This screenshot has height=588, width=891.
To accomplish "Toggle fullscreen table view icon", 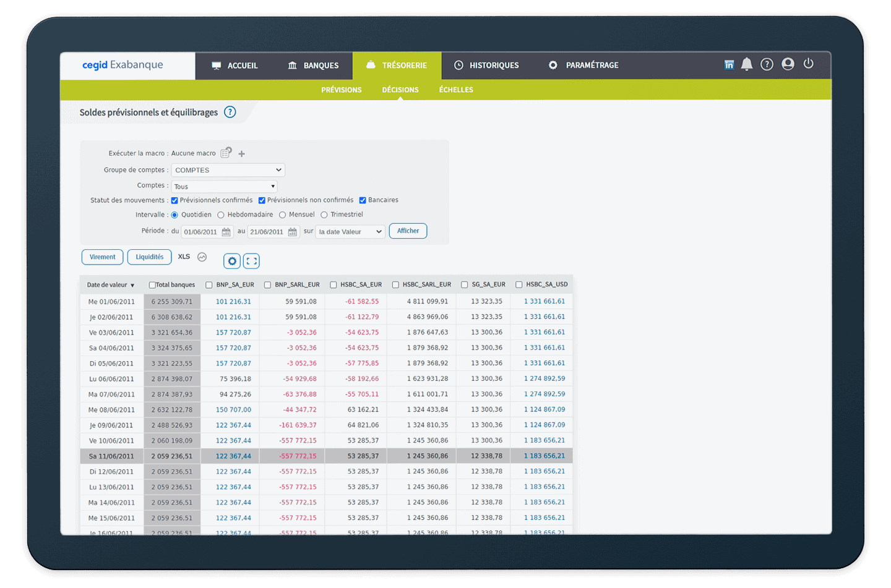I will (x=251, y=261).
